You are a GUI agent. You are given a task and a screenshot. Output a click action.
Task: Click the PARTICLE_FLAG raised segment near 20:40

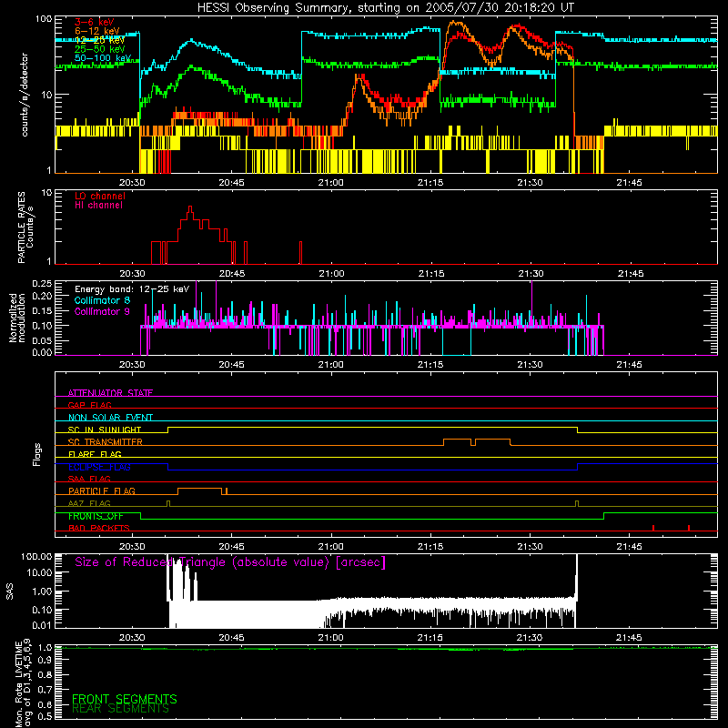coord(200,491)
